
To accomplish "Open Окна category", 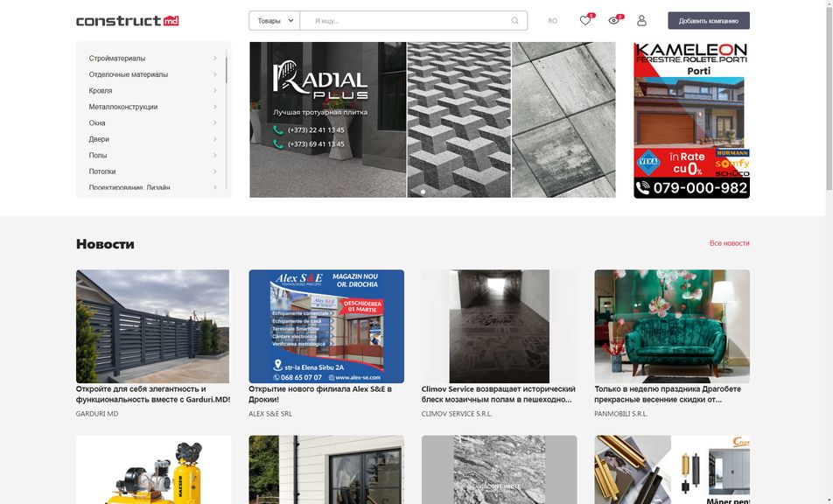I will 97,122.
